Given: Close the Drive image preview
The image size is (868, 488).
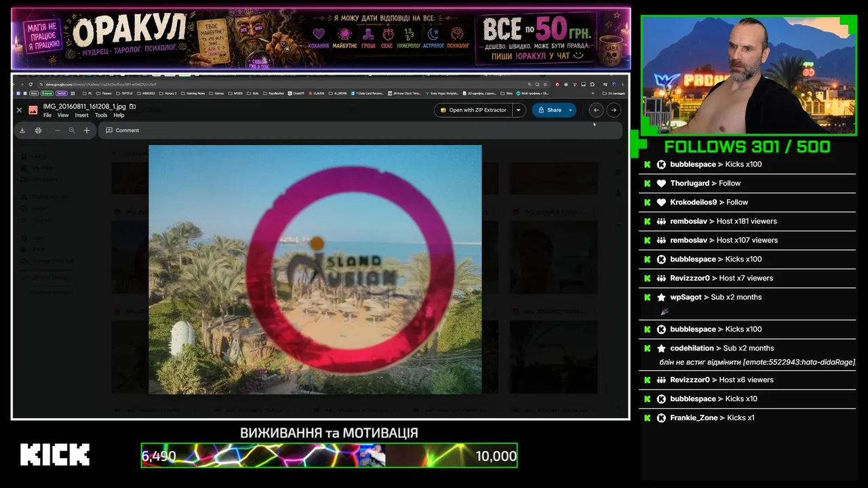Looking at the screenshot, I should 19,110.
